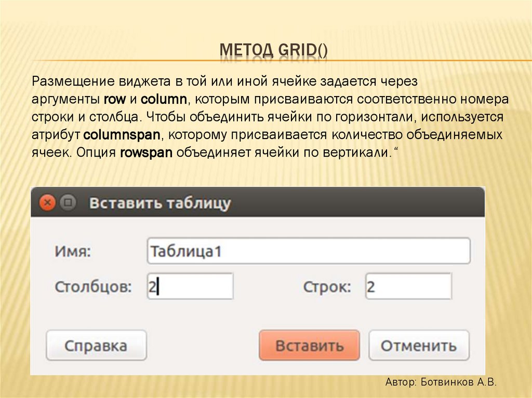The width and height of the screenshot is (532, 398).
Task: Click the bold word column
Action: click(164, 99)
